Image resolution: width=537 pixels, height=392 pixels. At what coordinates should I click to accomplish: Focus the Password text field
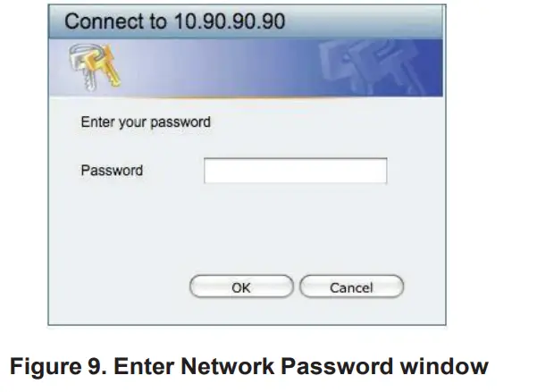click(295, 171)
